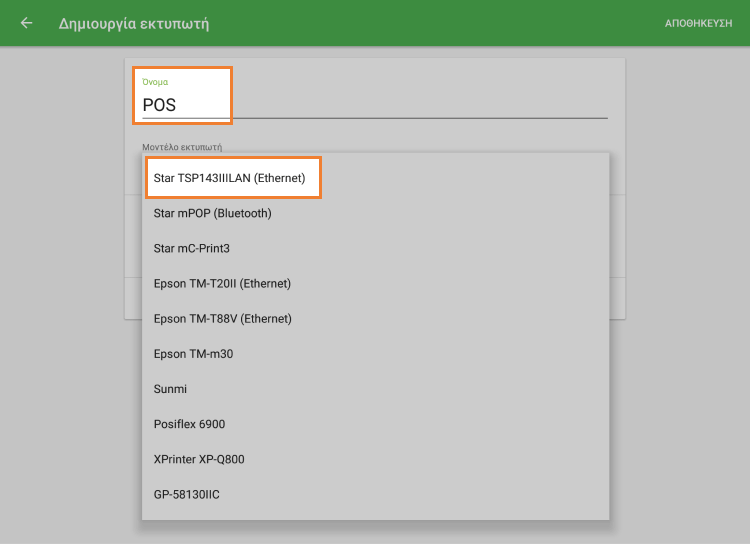Screen dimensions: 750x544
Task: Choose the Posiflex 6900 model
Action: [189, 424]
